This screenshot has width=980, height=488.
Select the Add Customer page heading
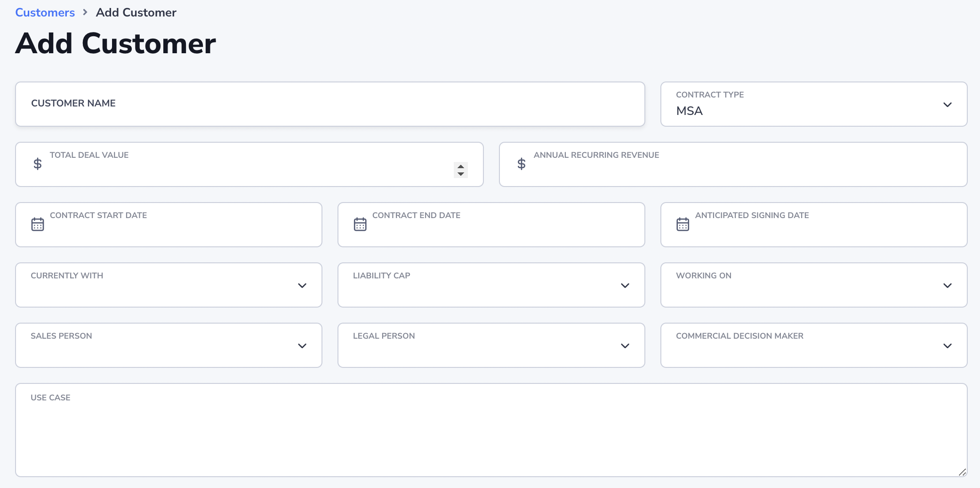[115, 43]
